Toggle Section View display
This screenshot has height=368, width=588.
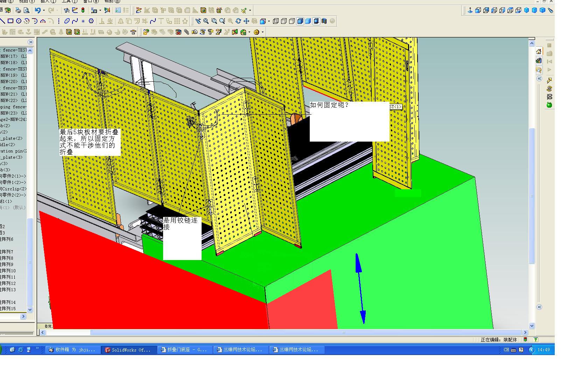[x=324, y=21]
